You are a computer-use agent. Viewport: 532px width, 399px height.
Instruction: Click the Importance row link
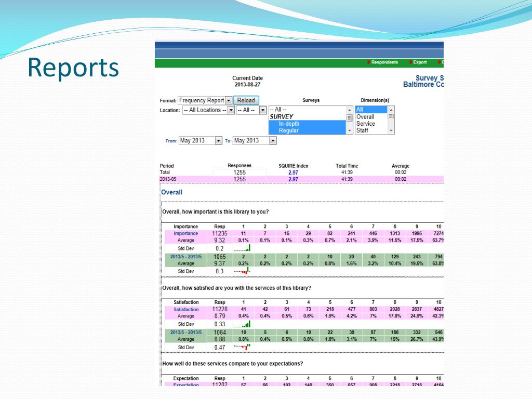point(185,233)
